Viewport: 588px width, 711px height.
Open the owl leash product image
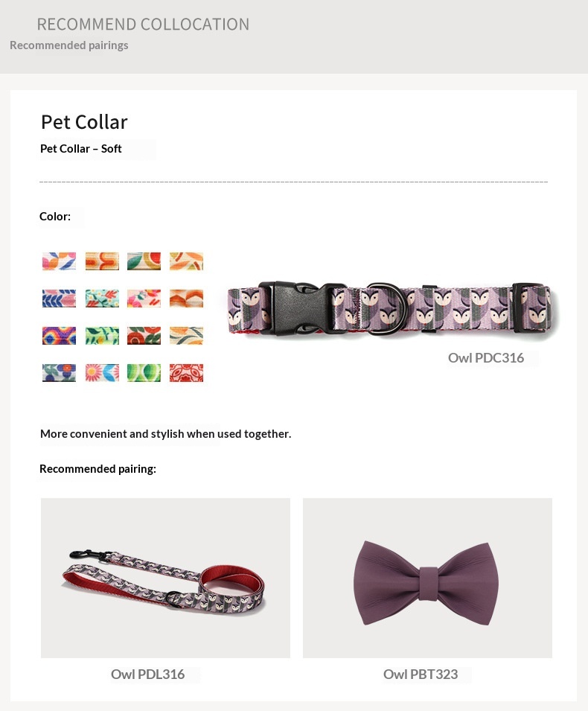pos(165,578)
